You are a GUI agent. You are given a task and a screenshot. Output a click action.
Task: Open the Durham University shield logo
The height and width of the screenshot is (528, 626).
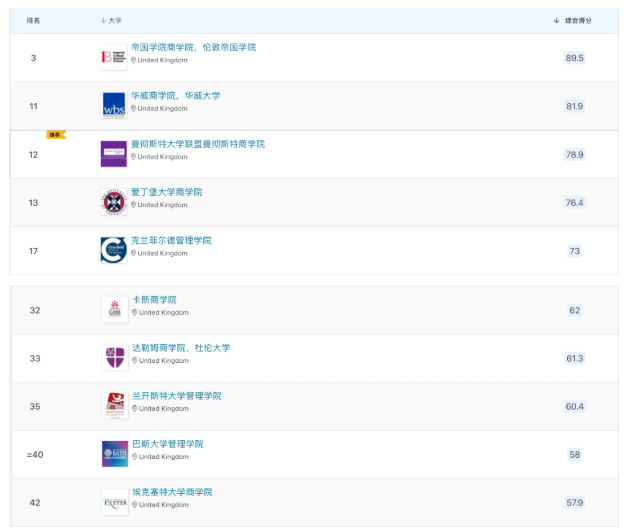(115, 358)
